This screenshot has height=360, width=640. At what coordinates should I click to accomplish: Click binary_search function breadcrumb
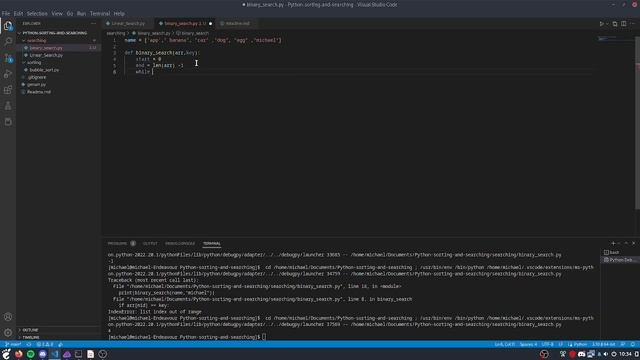(192, 33)
